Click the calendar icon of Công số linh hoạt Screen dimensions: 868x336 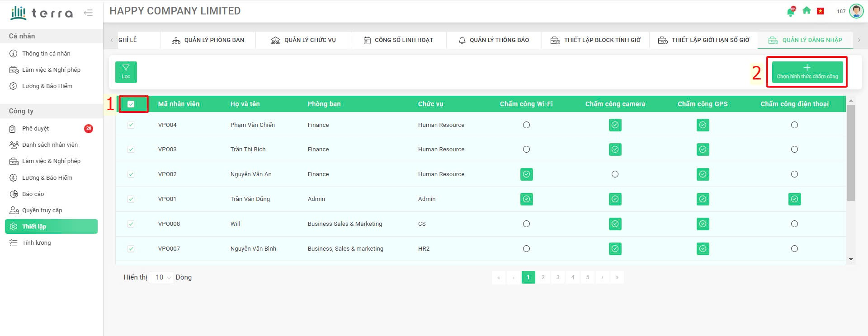coord(367,41)
